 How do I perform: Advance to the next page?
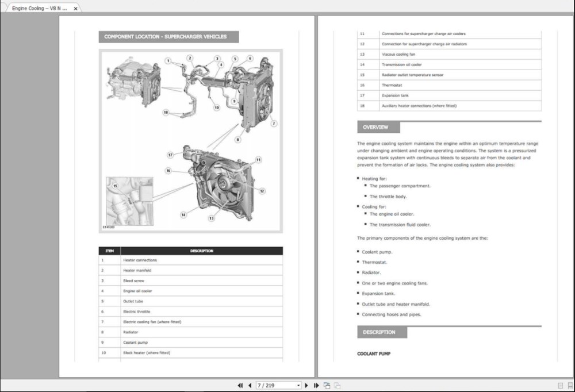click(x=306, y=386)
